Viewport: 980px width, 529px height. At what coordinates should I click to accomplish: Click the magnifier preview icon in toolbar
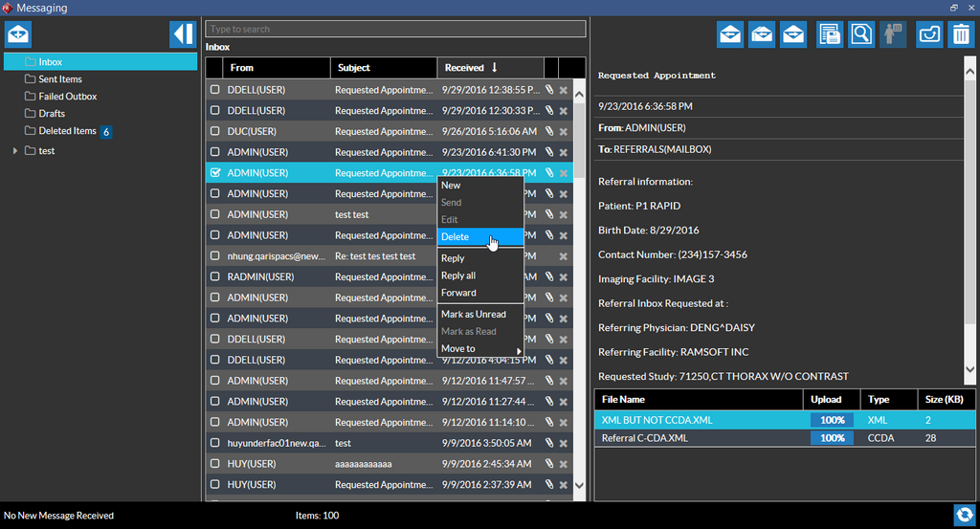click(x=861, y=34)
